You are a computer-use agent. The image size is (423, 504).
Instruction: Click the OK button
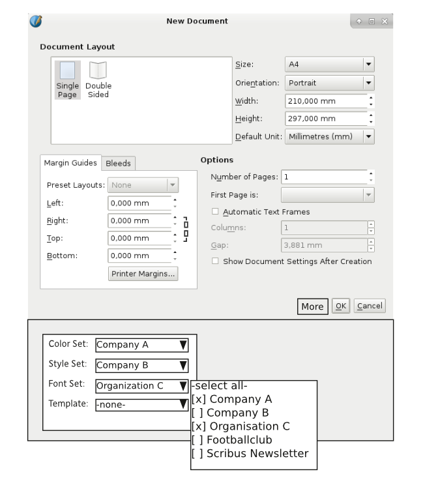click(340, 306)
